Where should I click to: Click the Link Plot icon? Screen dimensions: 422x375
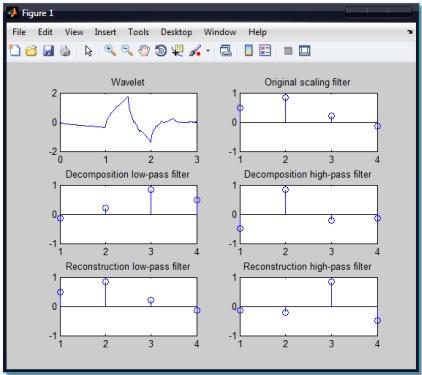tap(226, 51)
